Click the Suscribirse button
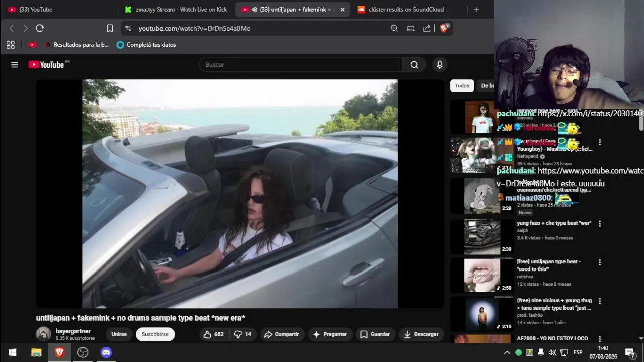The width and height of the screenshot is (644, 362). tap(155, 334)
